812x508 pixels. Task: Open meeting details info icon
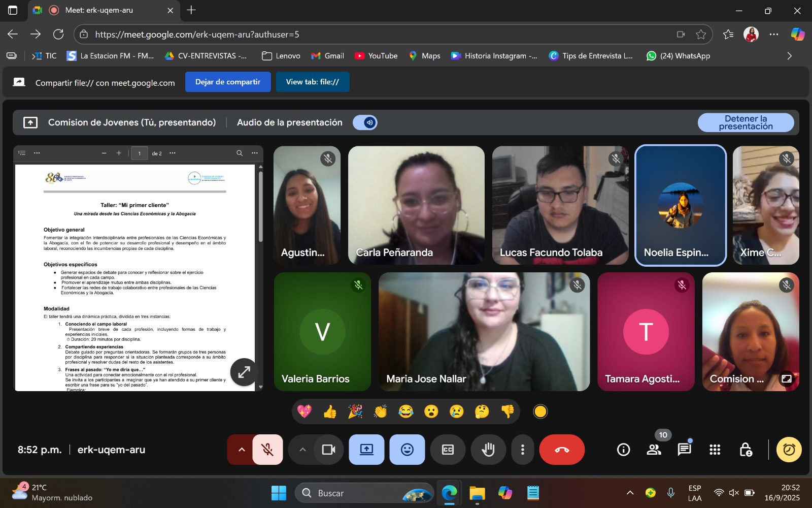[623, 450]
